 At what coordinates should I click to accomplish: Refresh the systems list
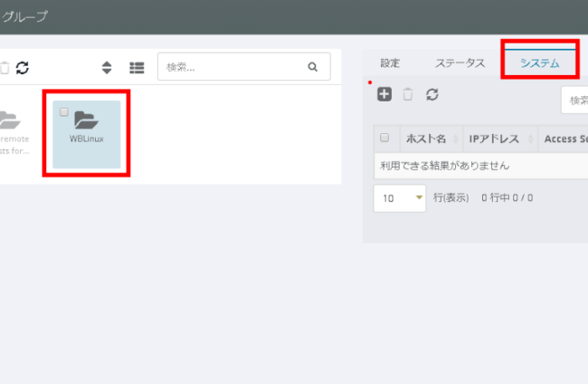(x=432, y=94)
